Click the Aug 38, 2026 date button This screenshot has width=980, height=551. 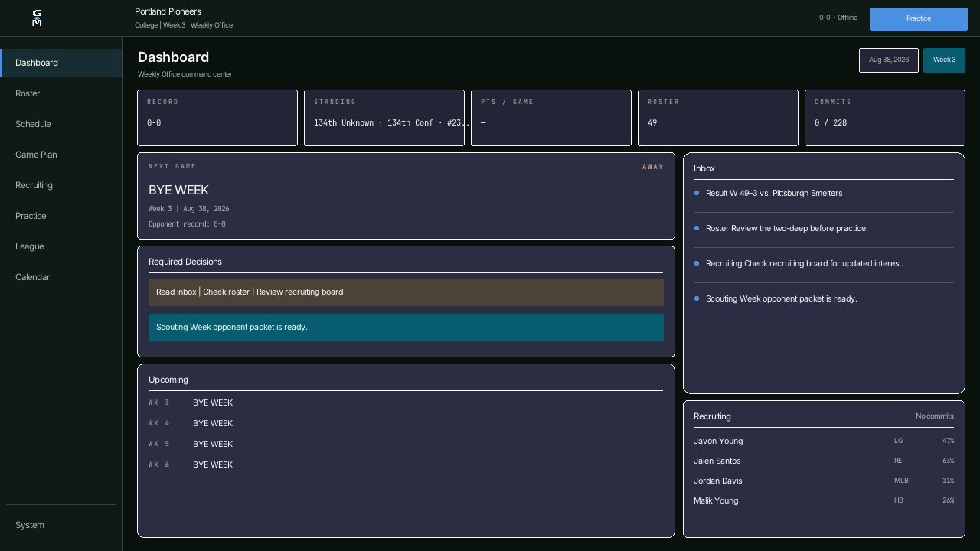[889, 60]
